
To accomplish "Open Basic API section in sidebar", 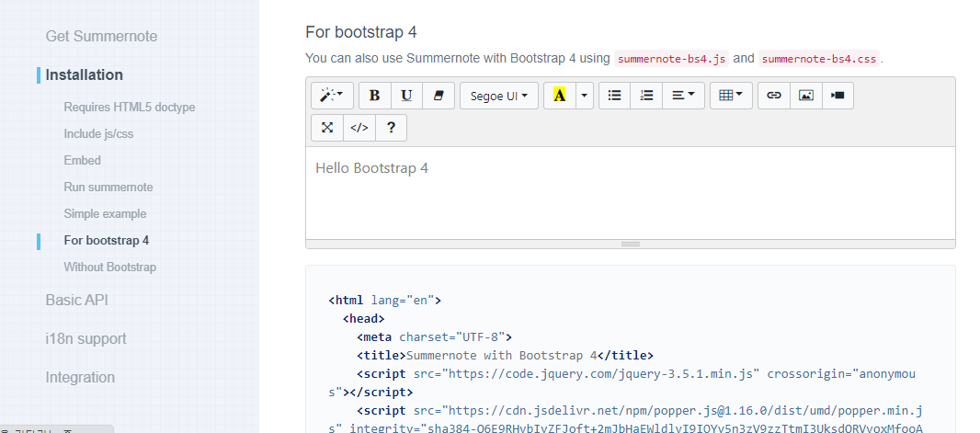I will tap(77, 300).
